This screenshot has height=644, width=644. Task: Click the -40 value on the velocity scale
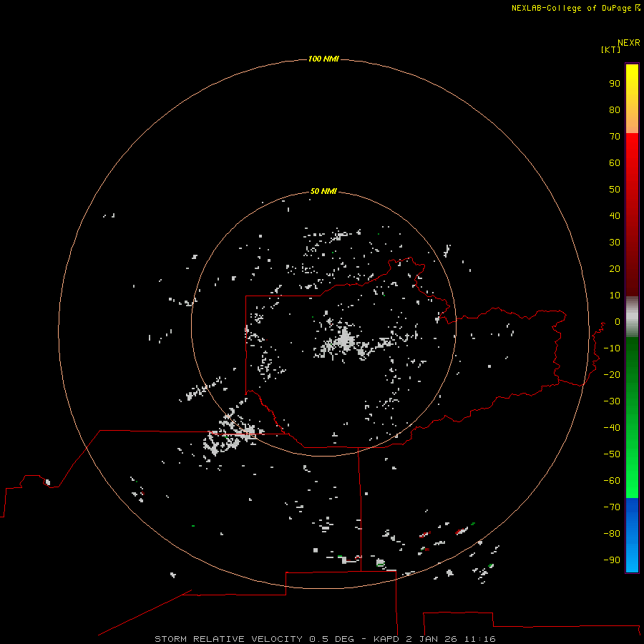612,428
